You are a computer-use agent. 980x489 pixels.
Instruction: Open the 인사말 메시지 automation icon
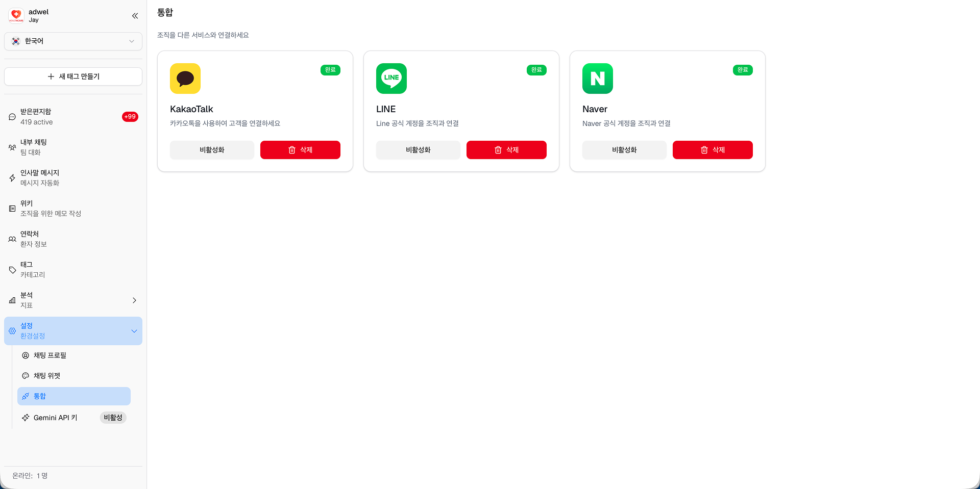(12, 178)
